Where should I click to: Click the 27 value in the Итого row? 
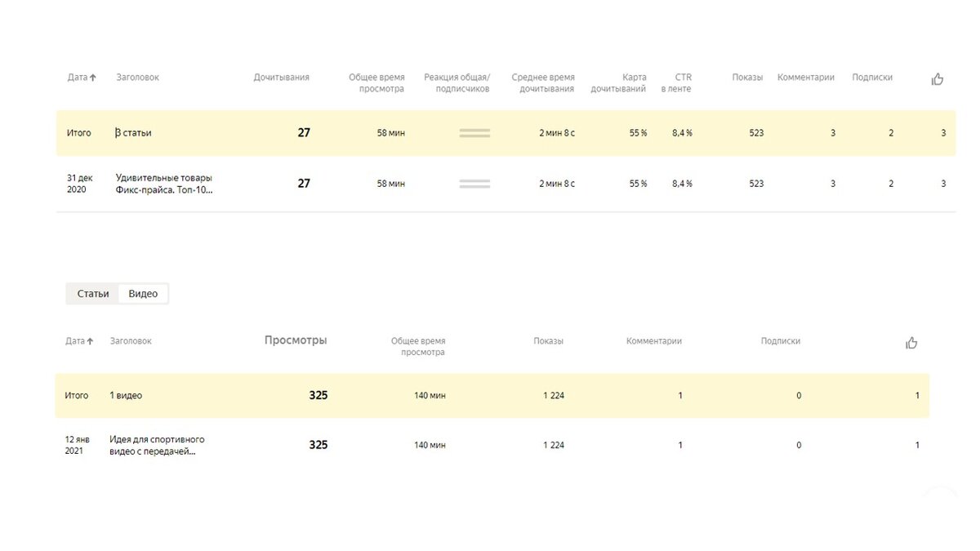pyautogui.click(x=304, y=133)
